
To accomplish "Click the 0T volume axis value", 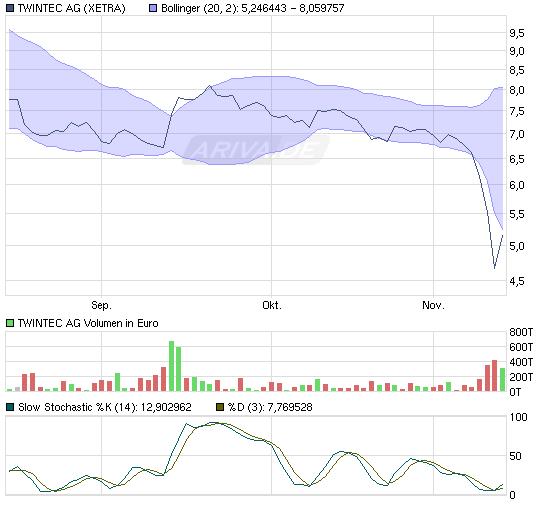I will click(x=515, y=392).
